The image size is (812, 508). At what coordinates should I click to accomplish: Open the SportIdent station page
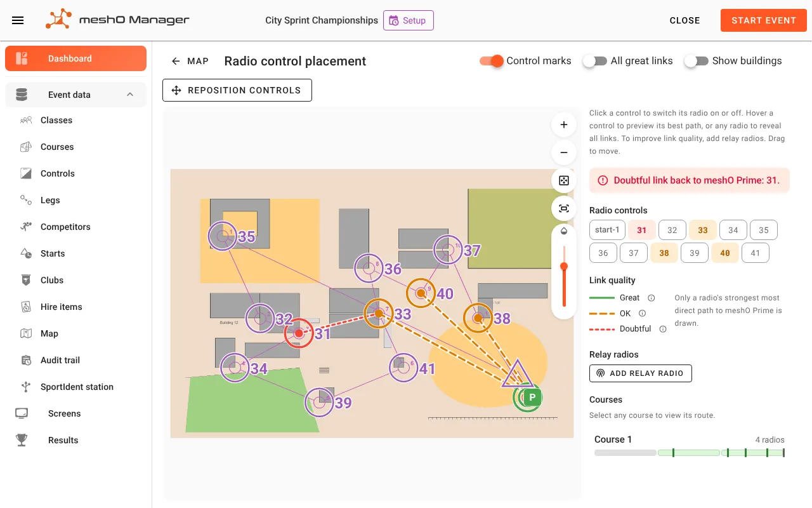76,387
